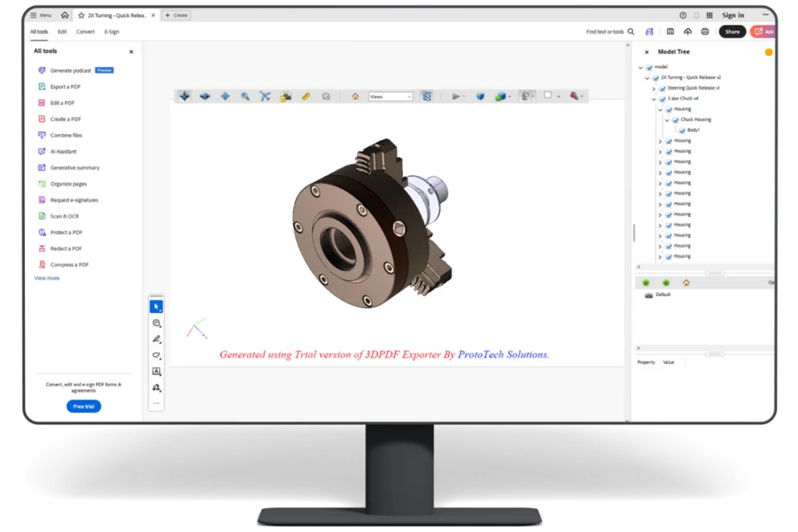798x532 pixels.
Task: Select the Rotate tool in the 3D toolbar
Action: [x=185, y=96]
